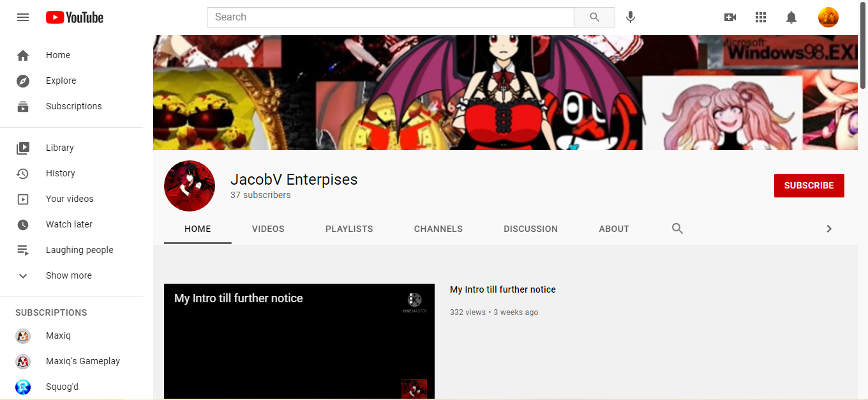Open the YouTube apps grid
The image size is (868, 400).
[761, 17]
